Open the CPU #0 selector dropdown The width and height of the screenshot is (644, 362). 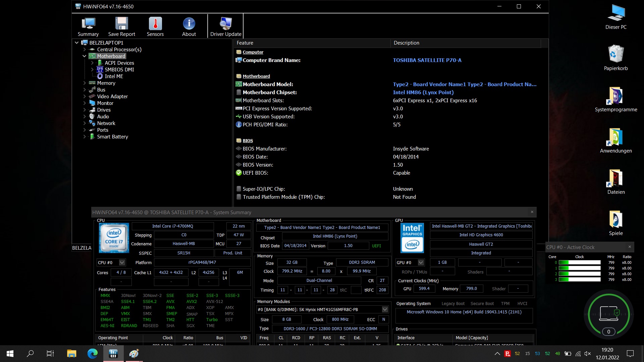tap(122, 263)
